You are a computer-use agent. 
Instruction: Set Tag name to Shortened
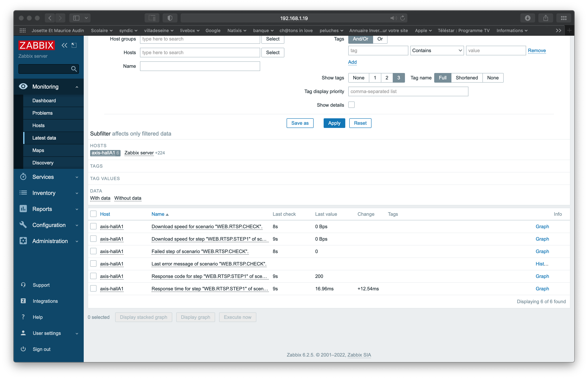pyautogui.click(x=467, y=78)
